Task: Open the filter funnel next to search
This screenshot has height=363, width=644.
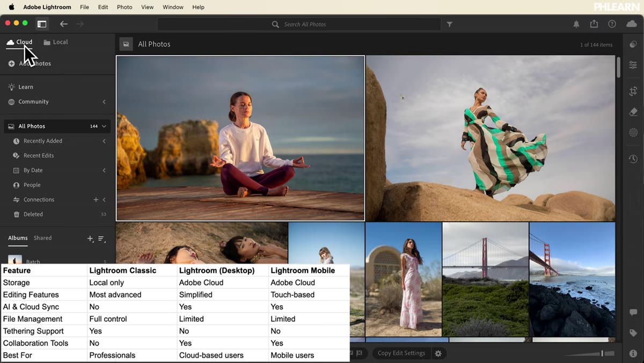Action: (x=450, y=24)
